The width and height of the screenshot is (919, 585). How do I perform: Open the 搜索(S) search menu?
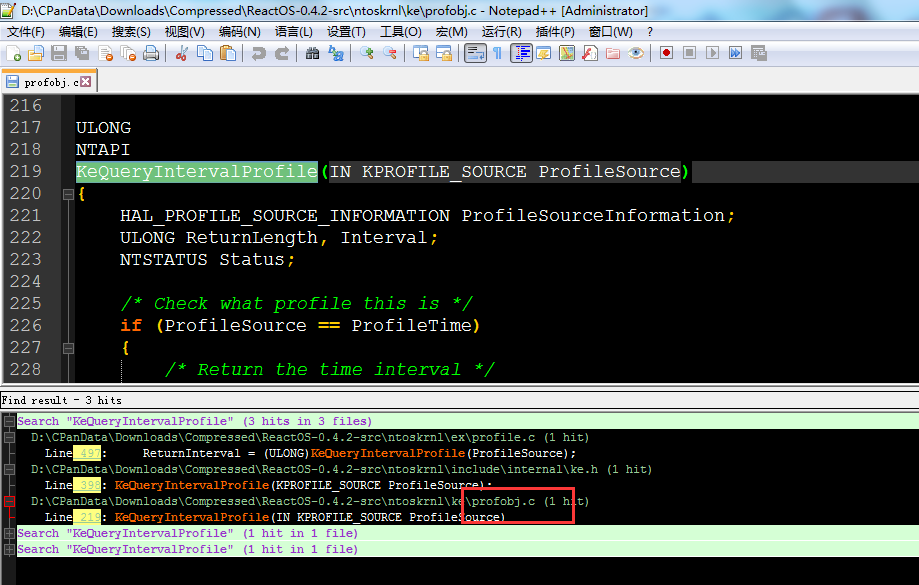pos(131,32)
